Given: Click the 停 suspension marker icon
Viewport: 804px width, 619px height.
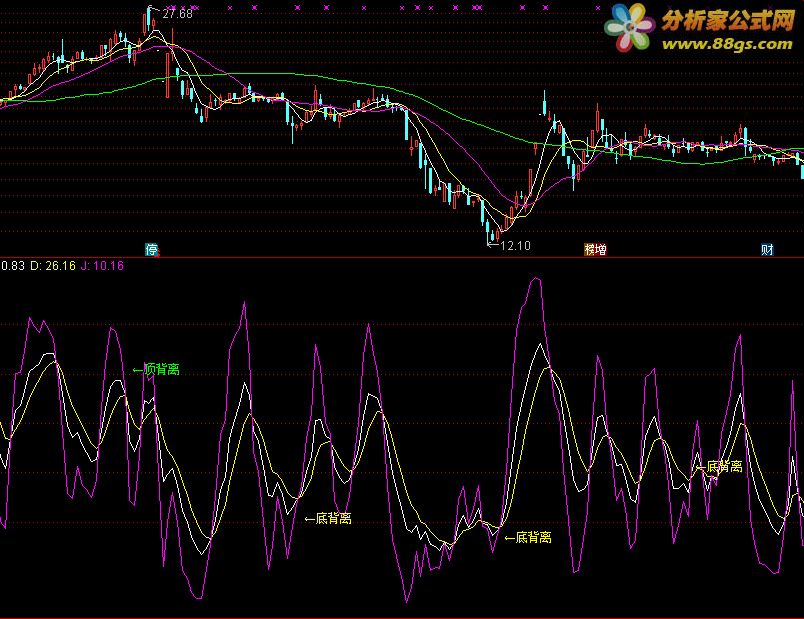Looking at the screenshot, I should (x=152, y=250).
